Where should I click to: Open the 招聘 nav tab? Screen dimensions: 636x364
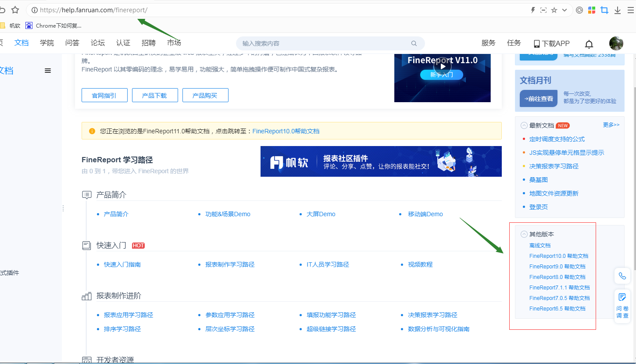[x=149, y=43]
